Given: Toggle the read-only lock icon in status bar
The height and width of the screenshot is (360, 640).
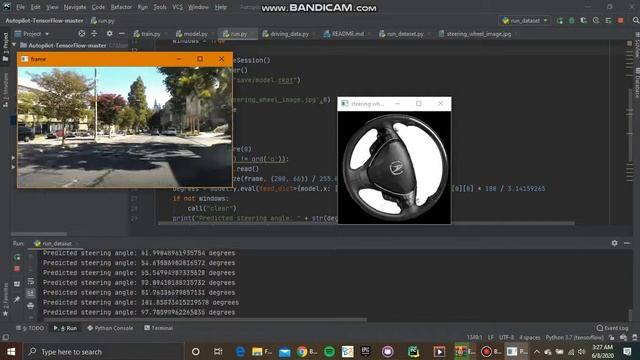Looking at the screenshot, I should click(612, 338).
